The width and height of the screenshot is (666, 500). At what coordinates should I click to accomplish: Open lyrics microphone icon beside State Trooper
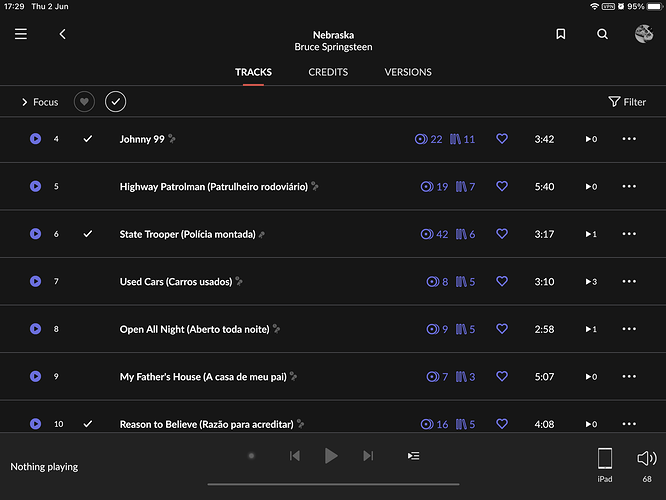(x=262, y=234)
